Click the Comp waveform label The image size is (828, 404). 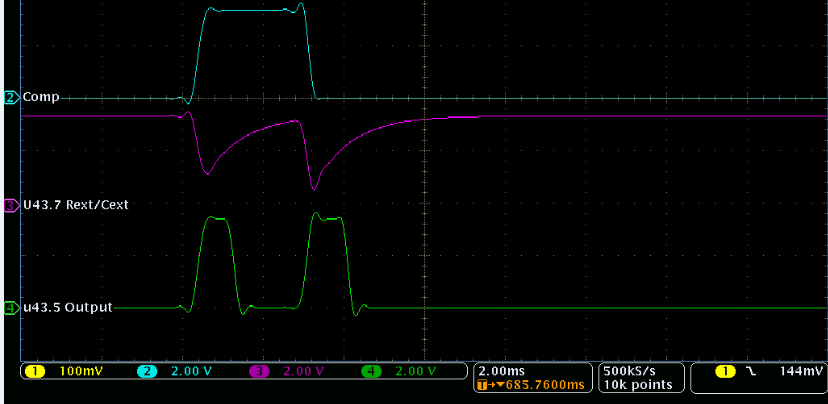click(41, 98)
